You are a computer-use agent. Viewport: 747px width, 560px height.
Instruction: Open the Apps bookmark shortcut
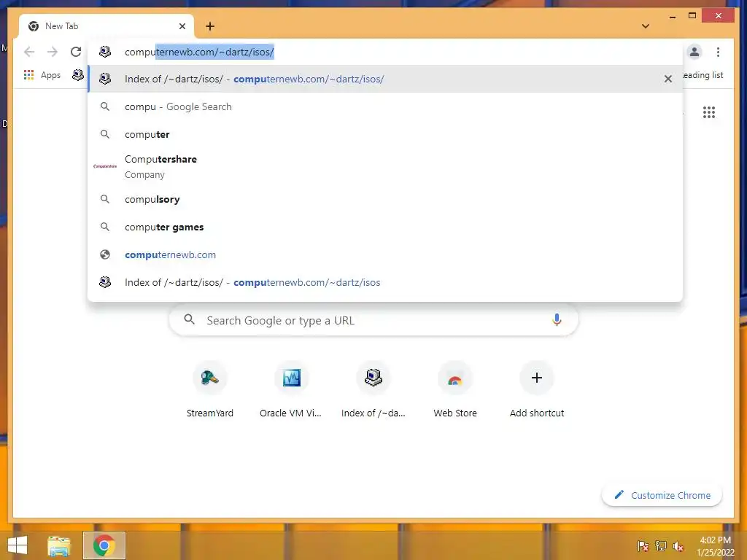[x=42, y=75]
